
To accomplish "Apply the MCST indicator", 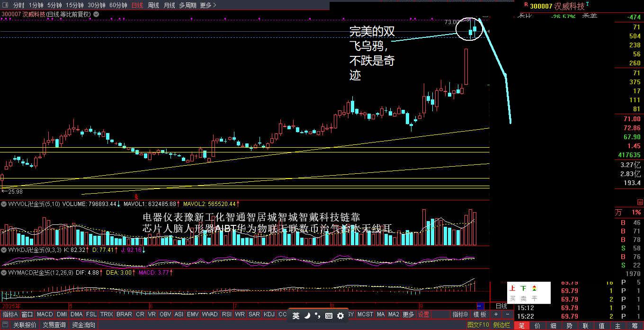I will [x=365, y=314].
